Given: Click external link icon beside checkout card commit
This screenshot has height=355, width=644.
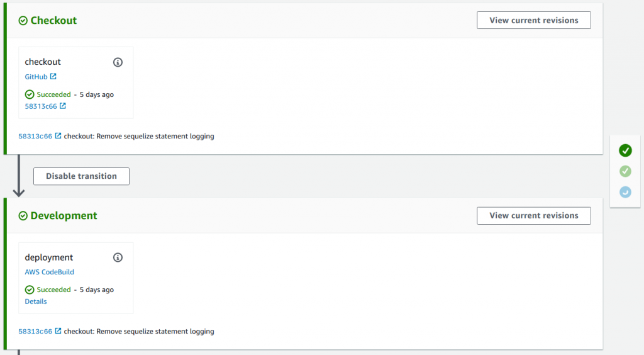Looking at the screenshot, I should [x=62, y=106].
